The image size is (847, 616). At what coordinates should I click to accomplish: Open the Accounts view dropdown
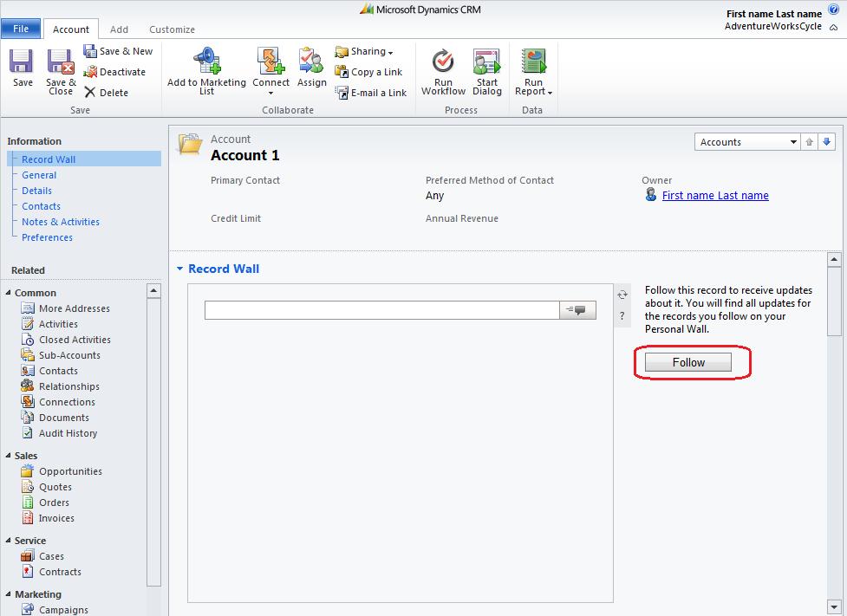pyautogui.click(x=793, y=142)
